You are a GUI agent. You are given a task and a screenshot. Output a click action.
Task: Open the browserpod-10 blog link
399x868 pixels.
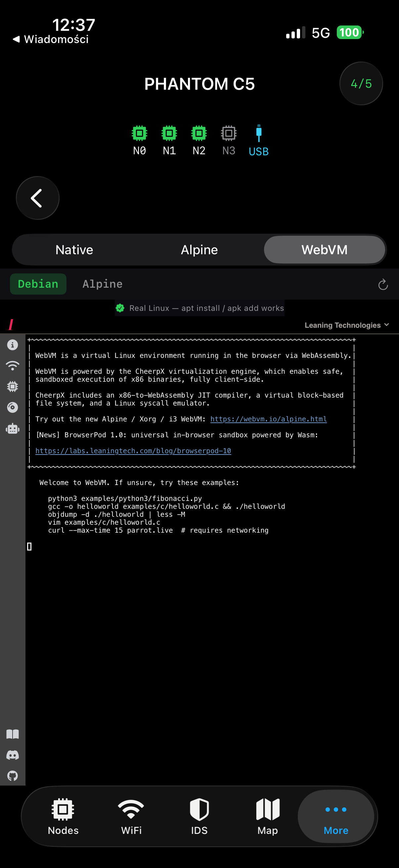(x=133, y=451)
